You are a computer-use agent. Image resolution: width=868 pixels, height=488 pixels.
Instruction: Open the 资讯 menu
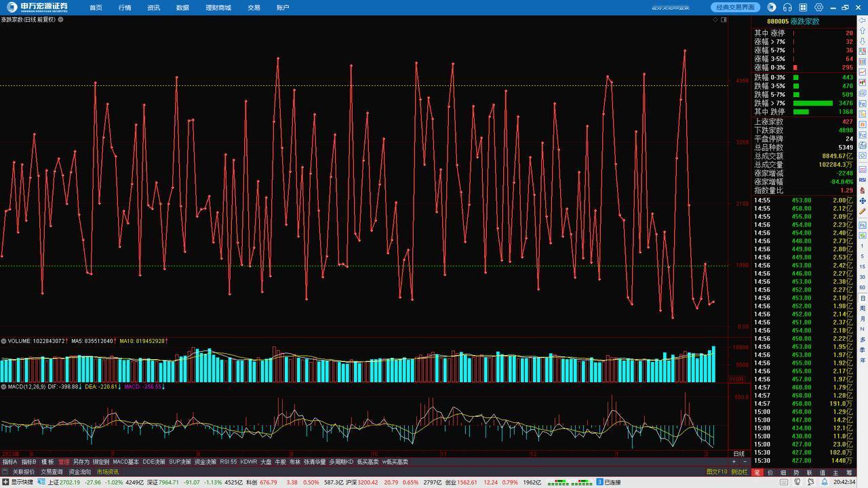[x=154, y=7]
